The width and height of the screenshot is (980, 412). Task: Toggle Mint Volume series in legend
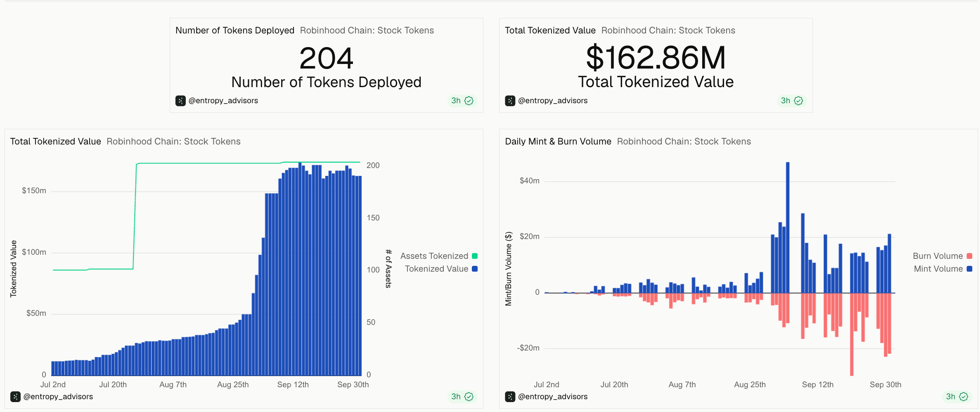point(943,269)
